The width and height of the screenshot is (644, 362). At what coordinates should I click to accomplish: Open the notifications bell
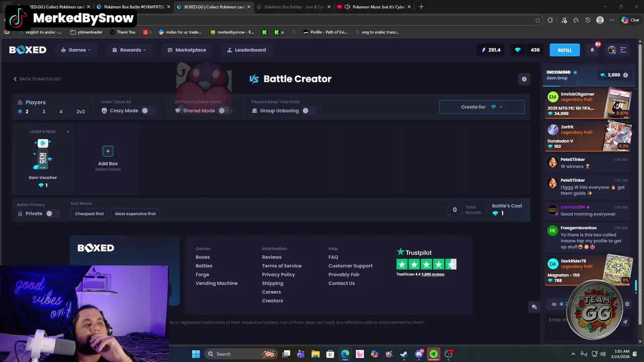tap(592, 50)
